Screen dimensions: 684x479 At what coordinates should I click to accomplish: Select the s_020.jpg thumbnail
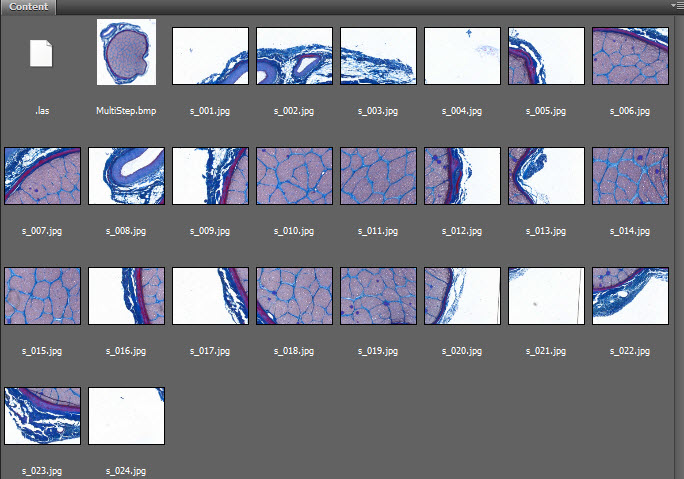462,296
